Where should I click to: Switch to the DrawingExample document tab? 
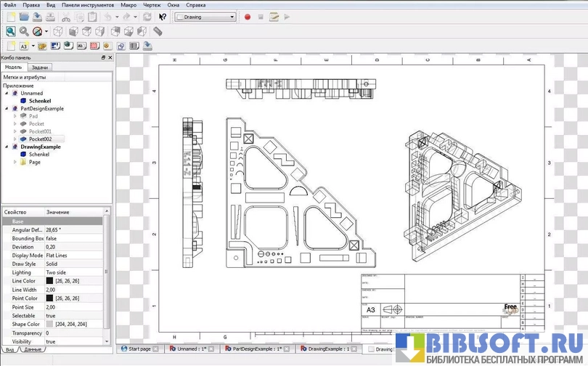[325, 349]
